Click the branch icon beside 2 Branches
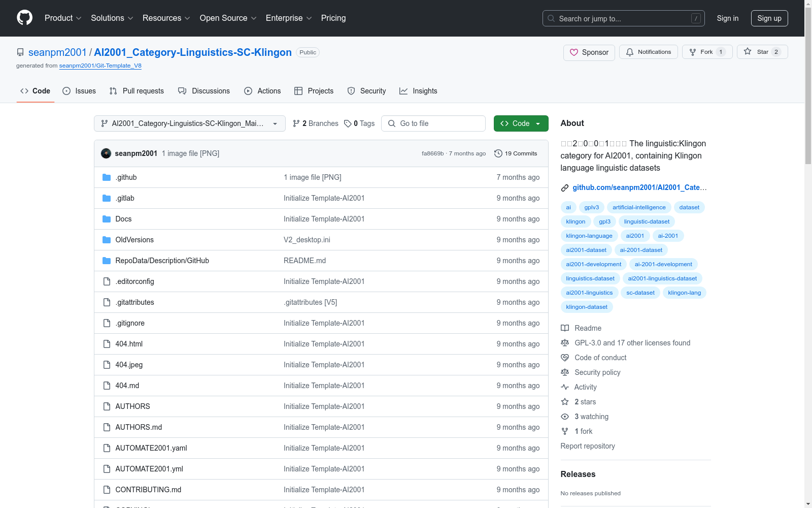812x508 pixels. pyautogui.click(x=296, y=123)
